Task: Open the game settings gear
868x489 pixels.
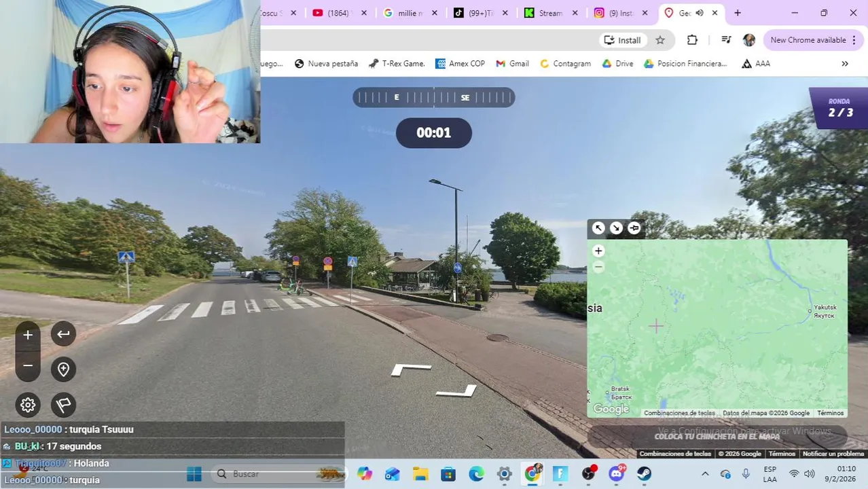Action: point(28,405)
